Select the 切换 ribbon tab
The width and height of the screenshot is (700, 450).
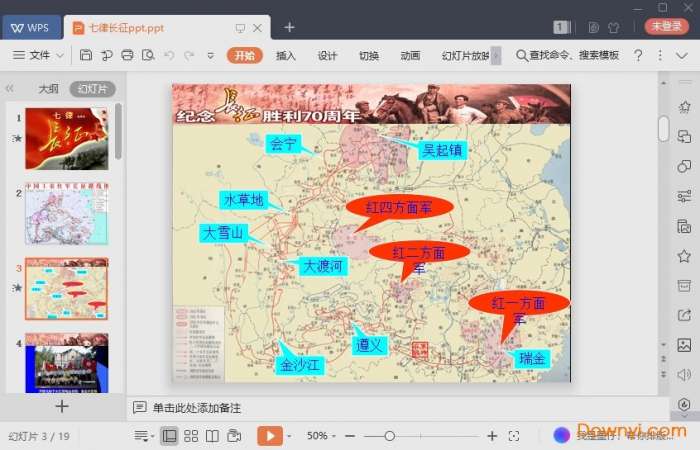[x=369, y=55]
